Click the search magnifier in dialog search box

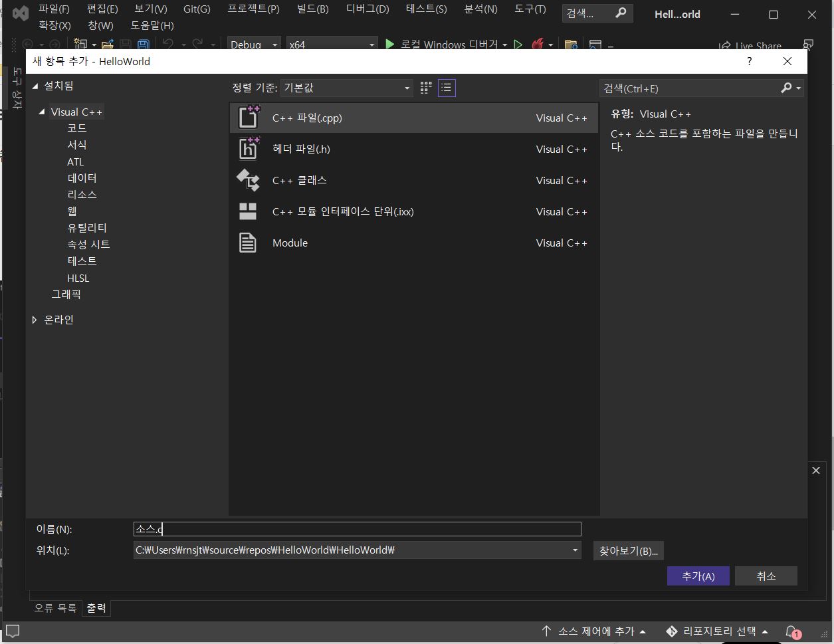coord(787,88)
